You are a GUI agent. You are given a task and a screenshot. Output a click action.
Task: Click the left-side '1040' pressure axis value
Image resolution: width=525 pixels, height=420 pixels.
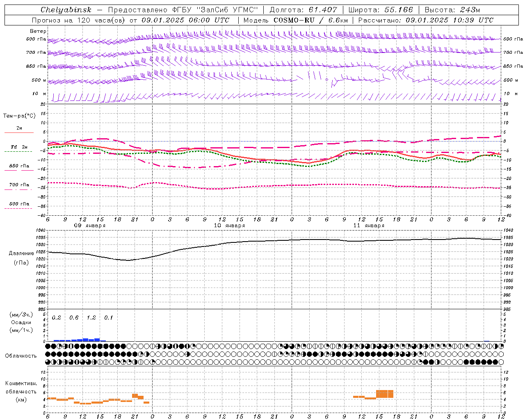(x=40, y=230)
